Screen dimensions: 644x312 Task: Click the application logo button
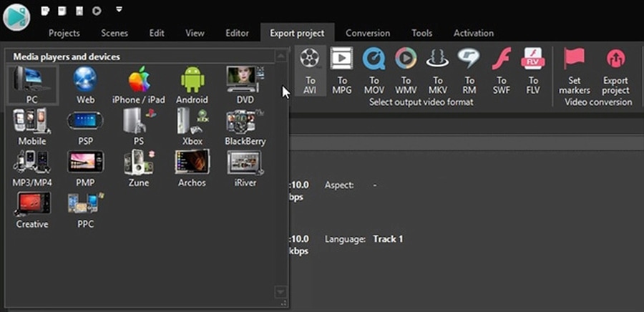tap(17, 18)
